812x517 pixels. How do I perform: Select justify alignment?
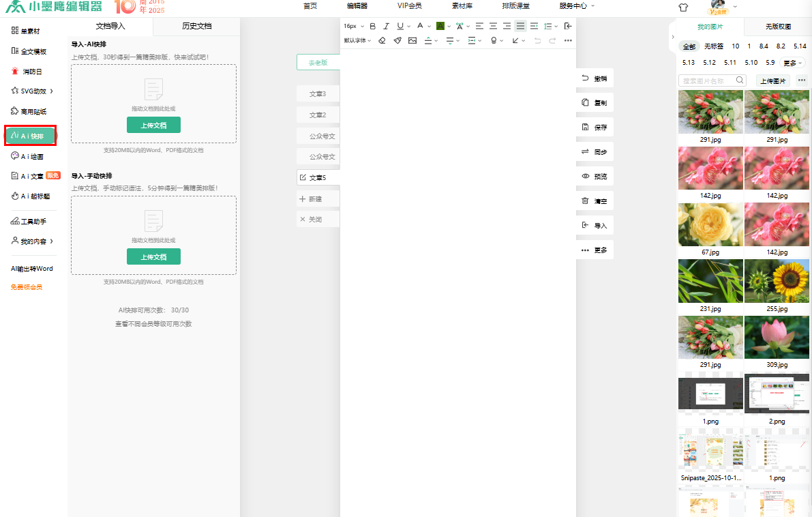point(520,26)
